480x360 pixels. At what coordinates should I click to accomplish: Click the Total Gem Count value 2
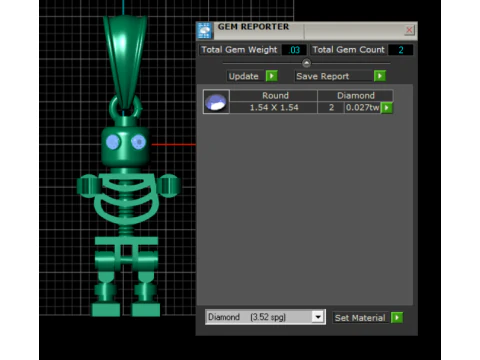[x=401, y=50]
